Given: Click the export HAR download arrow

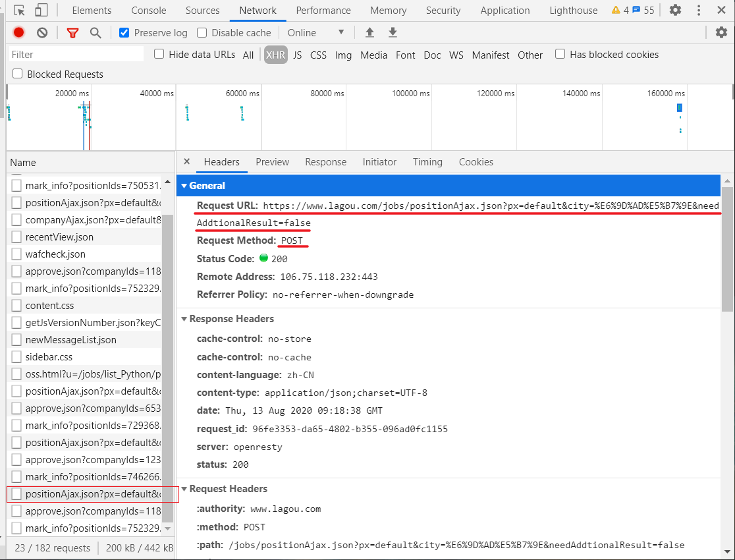Looking at the screenshot, I should (393, 33).
